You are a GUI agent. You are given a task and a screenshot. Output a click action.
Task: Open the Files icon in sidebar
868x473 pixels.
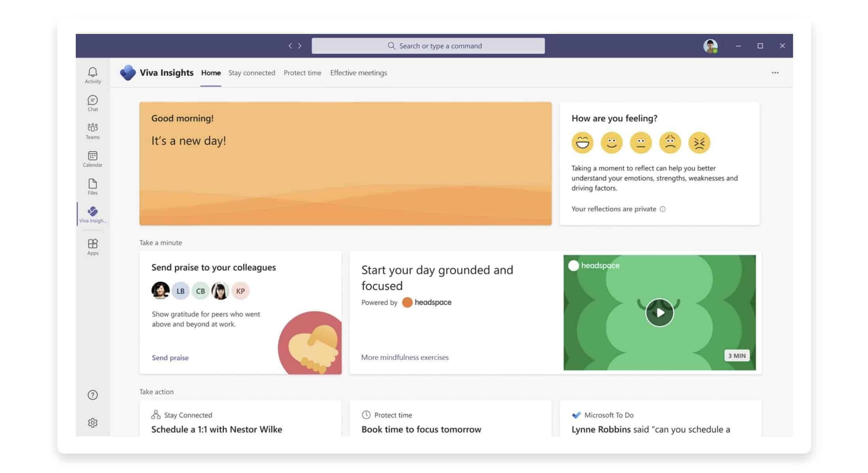93,187
